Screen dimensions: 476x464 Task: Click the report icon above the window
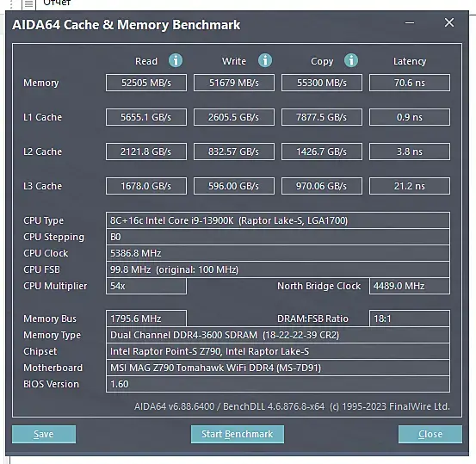pyautogui.click(x=29, y=4)
